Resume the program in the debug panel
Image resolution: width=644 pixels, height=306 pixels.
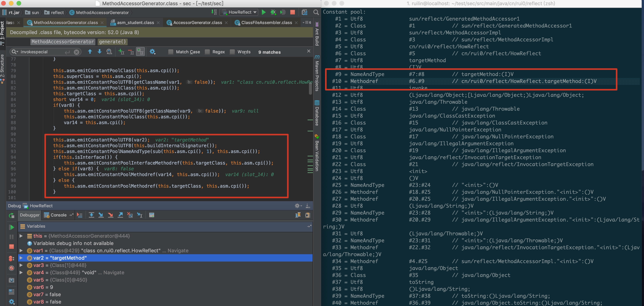(x=12, y=227)
